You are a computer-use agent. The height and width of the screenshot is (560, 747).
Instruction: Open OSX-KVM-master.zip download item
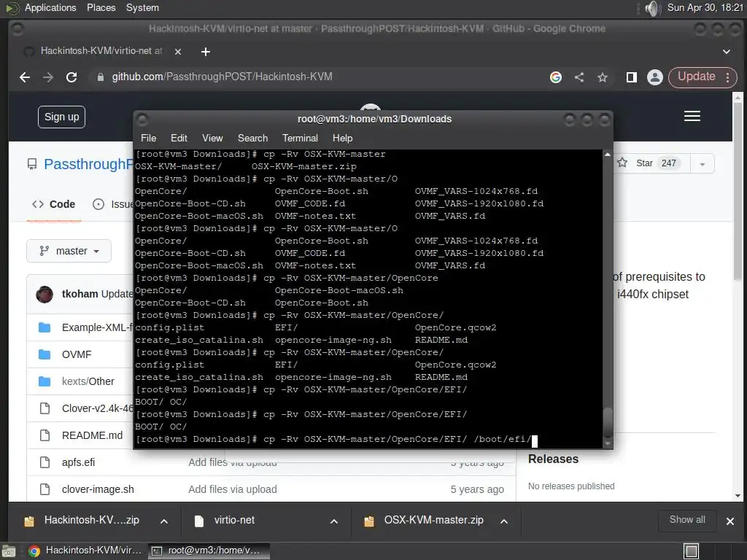[x=433, y=521]
